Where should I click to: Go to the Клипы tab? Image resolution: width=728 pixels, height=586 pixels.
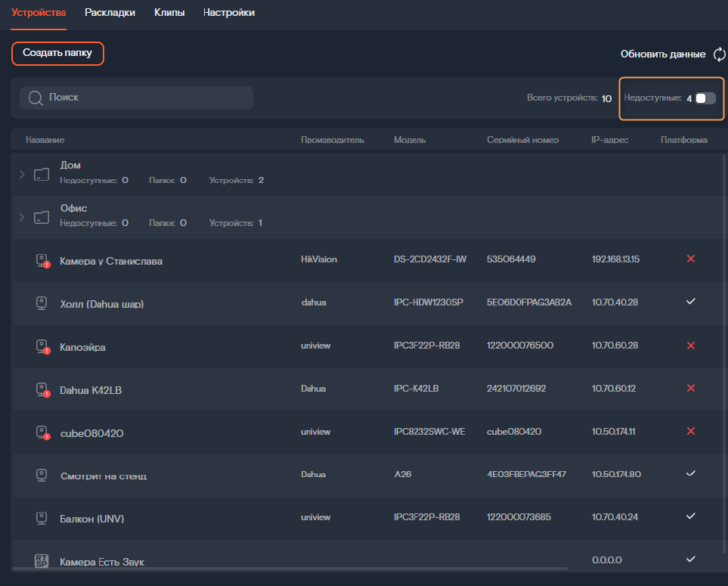[169, 13]
